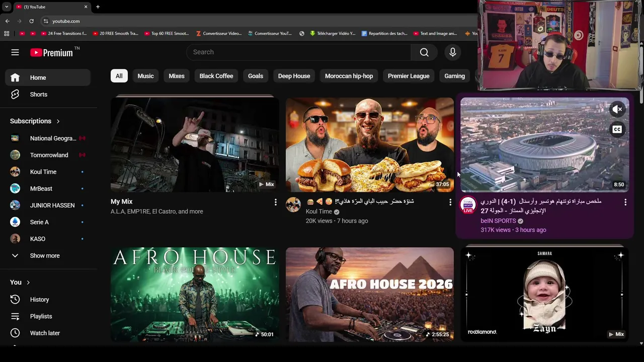Image resolution: width=644 pixels, height=362 pixels.
Task: Open the tab search dropdown
Action: [x=7, y=7]
